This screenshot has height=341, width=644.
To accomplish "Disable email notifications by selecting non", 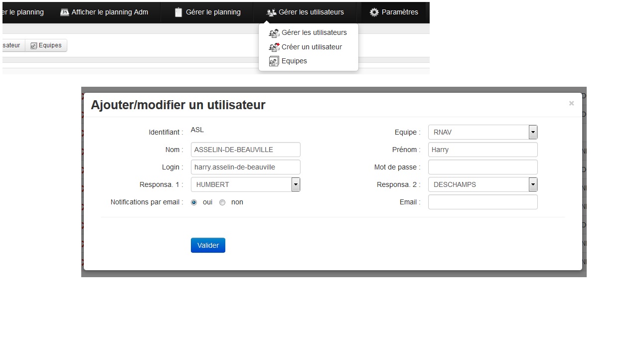I will click(x=222, y=202).
